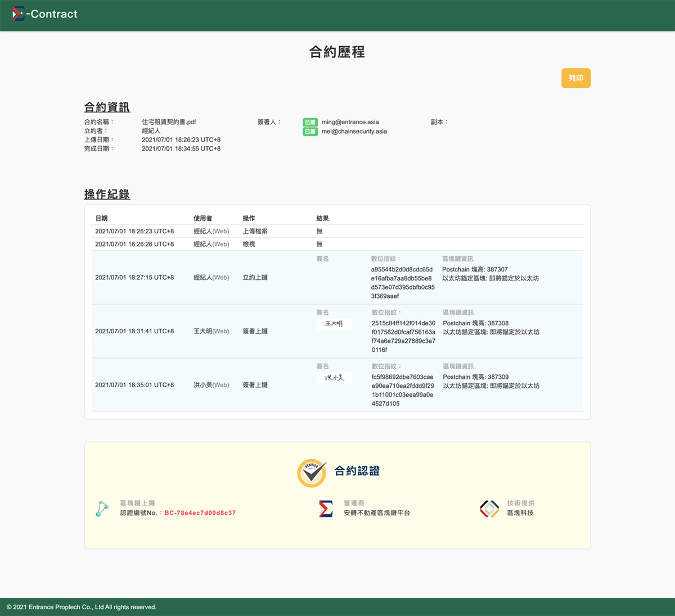Screen dimensions: 675x616
Task: Click 洪小美(Web) user cell
Action: 211,385
